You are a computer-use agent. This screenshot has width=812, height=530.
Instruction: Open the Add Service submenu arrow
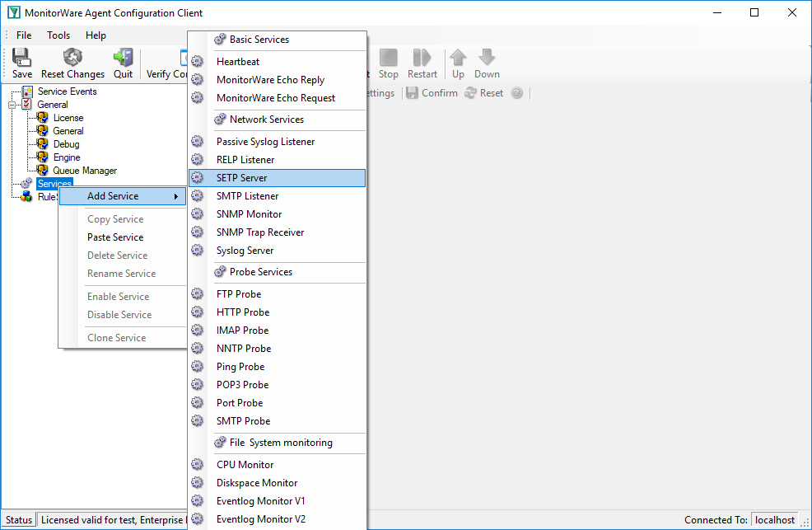click(x=176, y=196)
